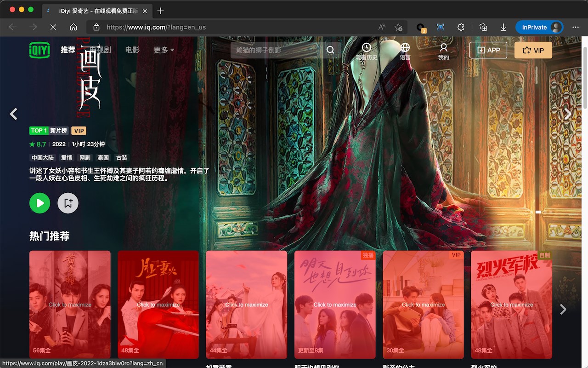Image resolution: width=588 pixels, height=368 pixels.
Task: Open the 我的 account menu
Action: click(x=444, y=52)
